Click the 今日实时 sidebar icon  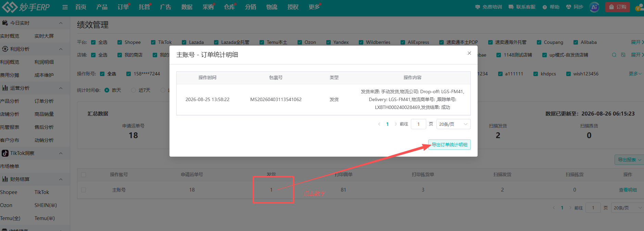tap(5, 23)
